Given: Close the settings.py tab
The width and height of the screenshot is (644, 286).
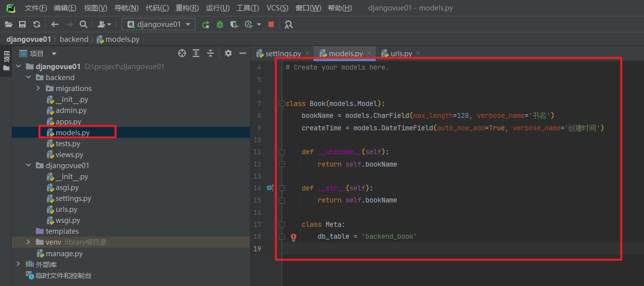Looking at the screenshot, I should (308, 53).
